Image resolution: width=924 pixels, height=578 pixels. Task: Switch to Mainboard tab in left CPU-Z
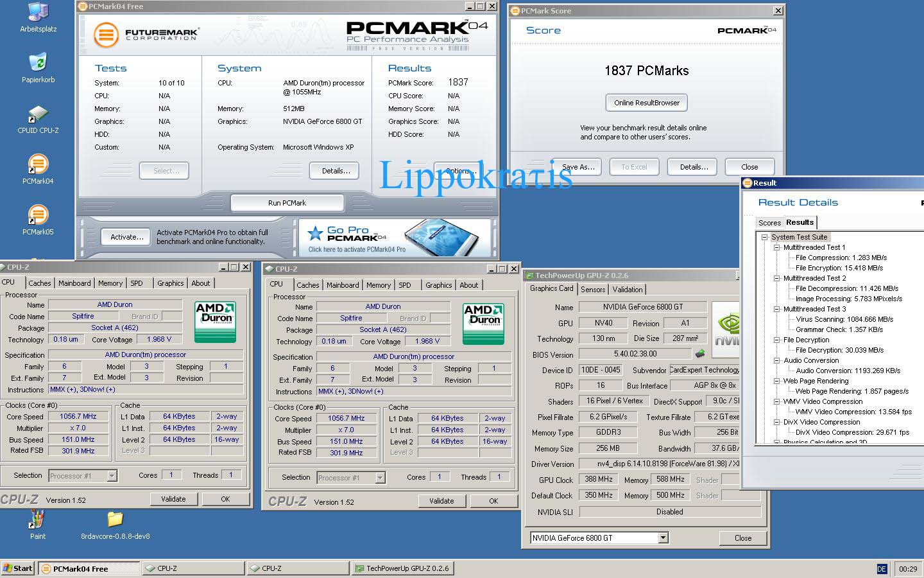(x=74, y=283)
